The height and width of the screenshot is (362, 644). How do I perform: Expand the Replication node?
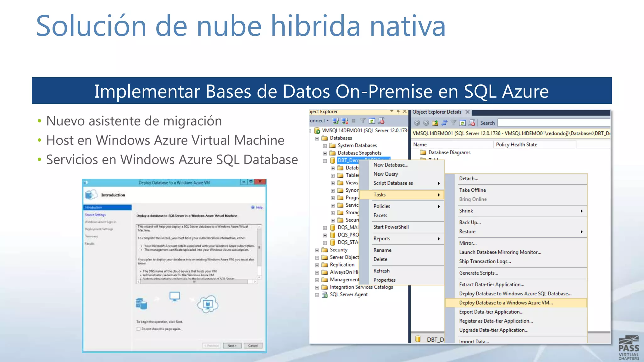pos(317,265)
